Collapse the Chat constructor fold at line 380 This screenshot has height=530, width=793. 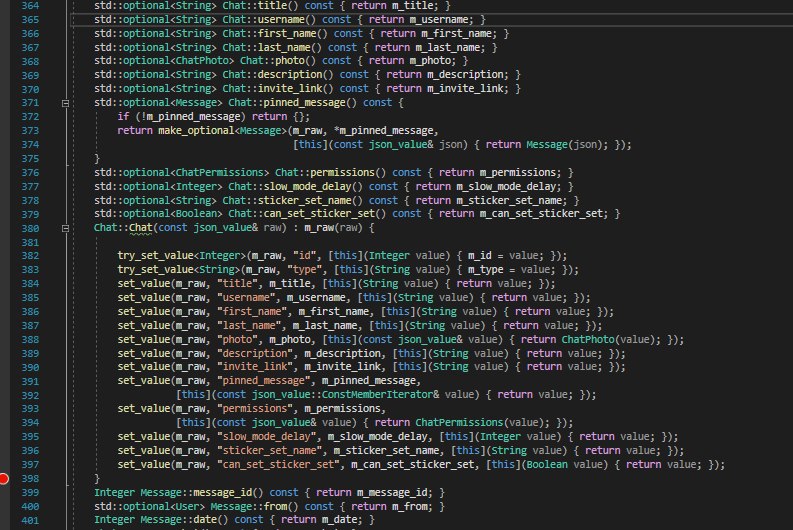click(x=65, y=229)
